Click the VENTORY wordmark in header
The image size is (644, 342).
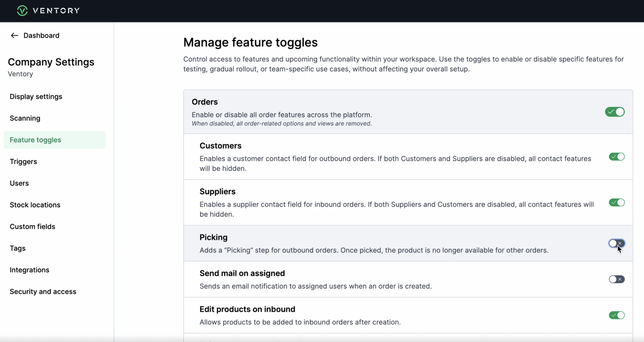(x=56, y=11)
